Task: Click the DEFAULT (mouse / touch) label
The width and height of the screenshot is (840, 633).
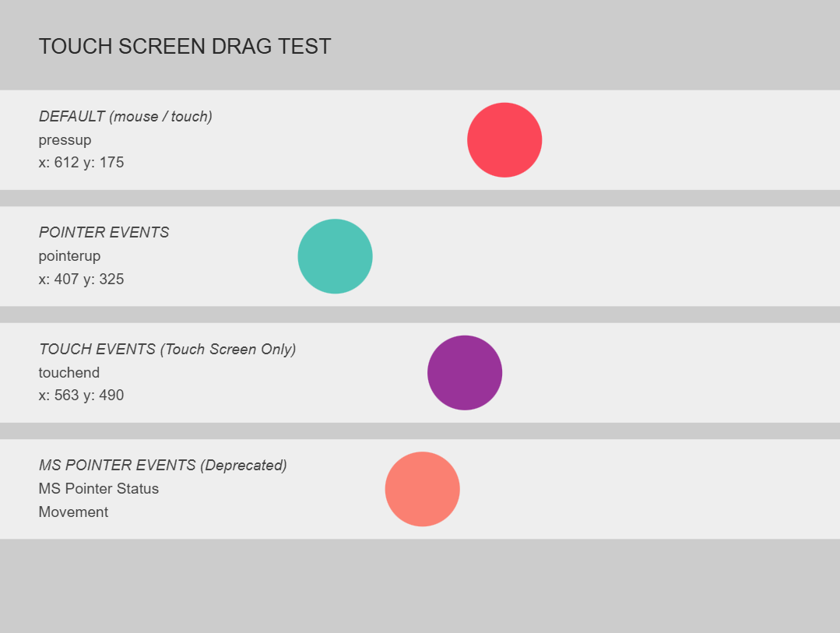Action: click(125, 117)
